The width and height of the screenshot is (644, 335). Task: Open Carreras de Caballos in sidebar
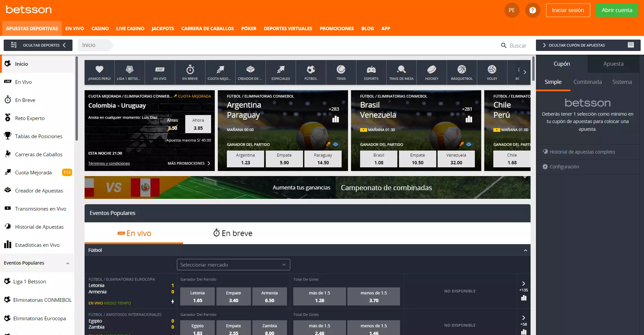37,154
